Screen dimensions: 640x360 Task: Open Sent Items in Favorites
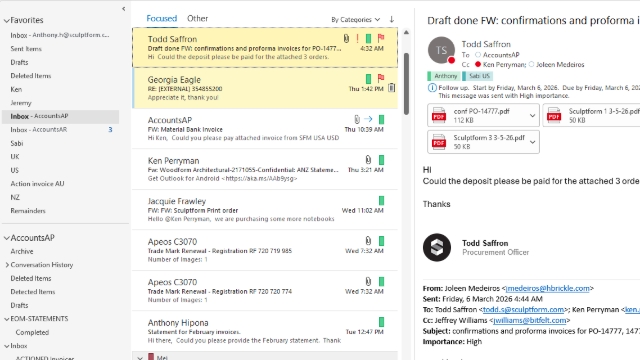(x=26, y=49)
